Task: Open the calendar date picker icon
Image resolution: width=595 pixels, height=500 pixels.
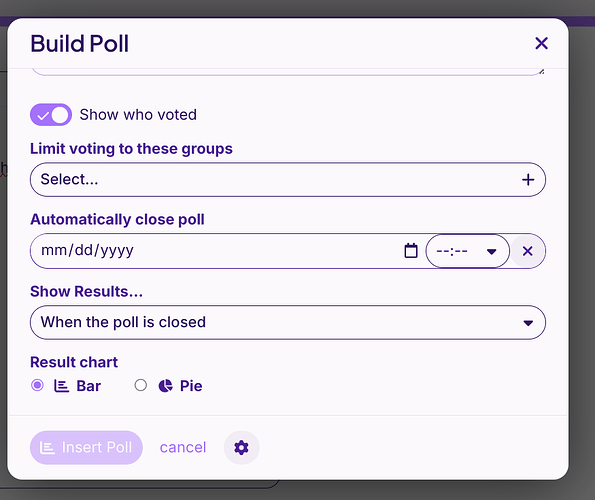Action: (x=411, y=251)
